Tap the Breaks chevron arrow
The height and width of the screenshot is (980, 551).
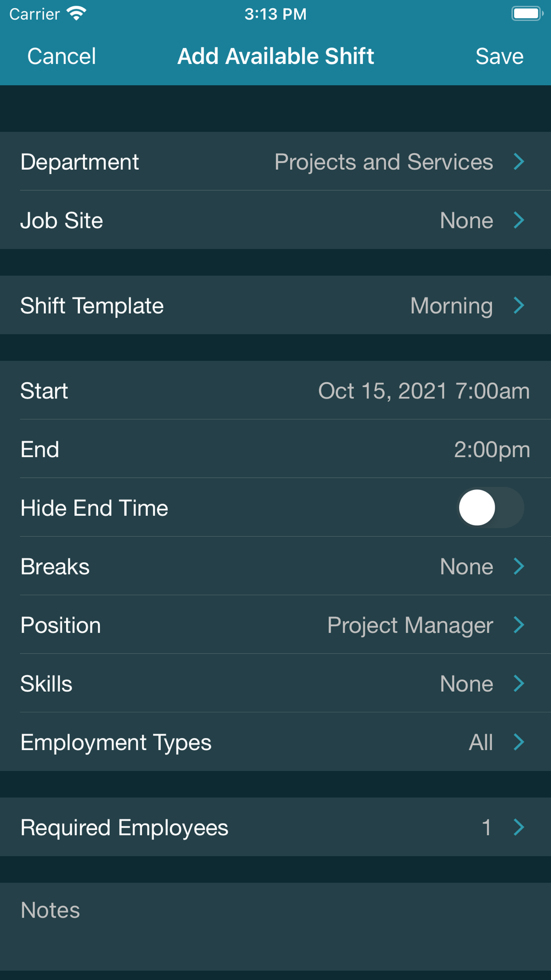(x=519, y=567)
